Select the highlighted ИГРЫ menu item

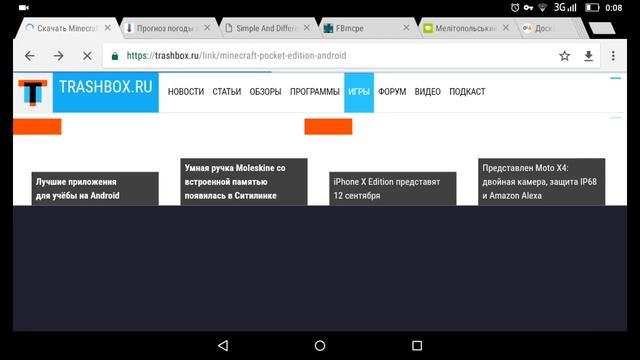(359, 92)
